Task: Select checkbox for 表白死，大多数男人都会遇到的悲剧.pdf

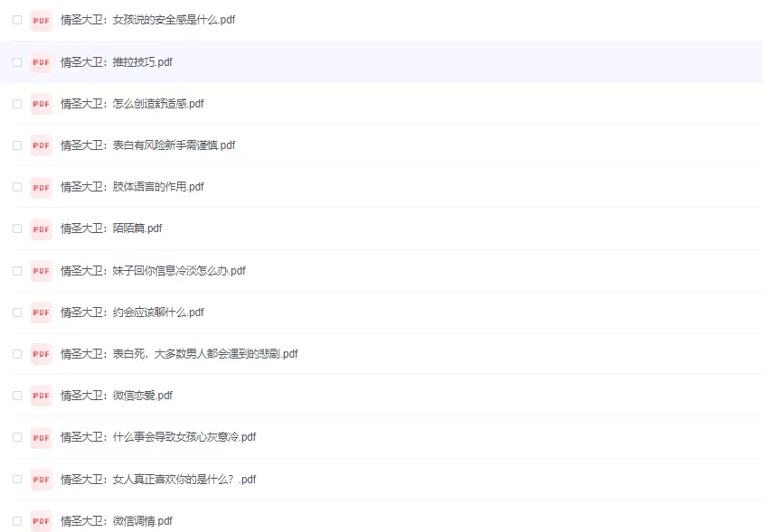Action: click(17, 354)
